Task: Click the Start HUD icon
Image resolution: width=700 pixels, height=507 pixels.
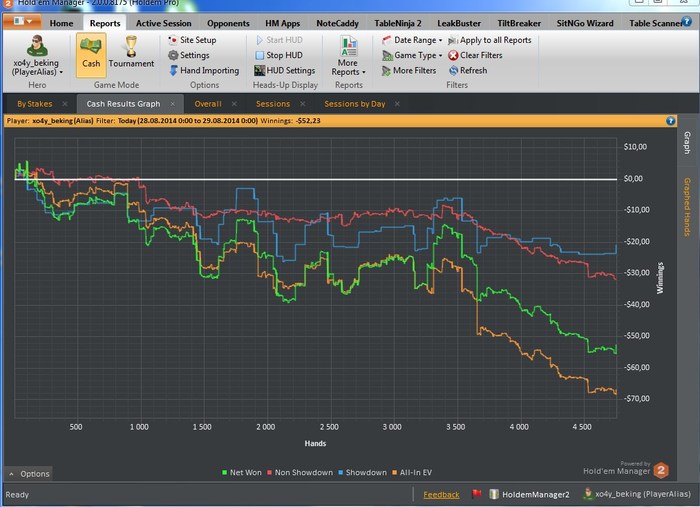Action: (x=260, y=40)
